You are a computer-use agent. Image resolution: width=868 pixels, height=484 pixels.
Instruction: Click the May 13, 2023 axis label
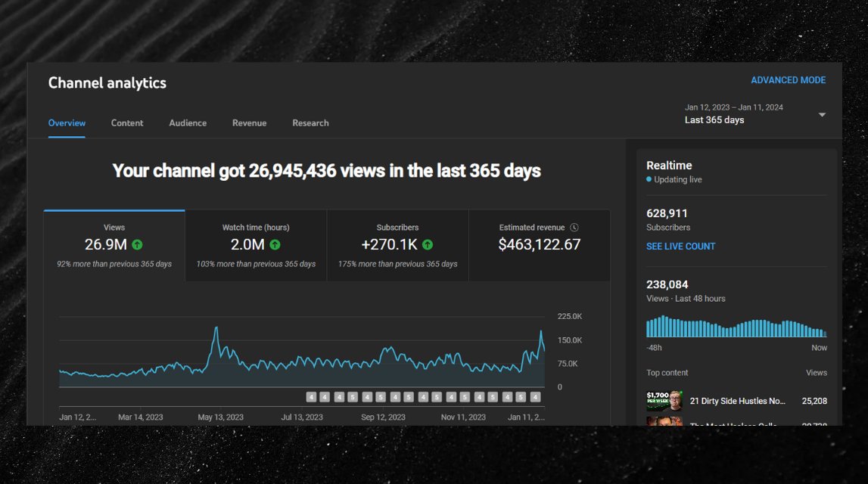(220, 417)
